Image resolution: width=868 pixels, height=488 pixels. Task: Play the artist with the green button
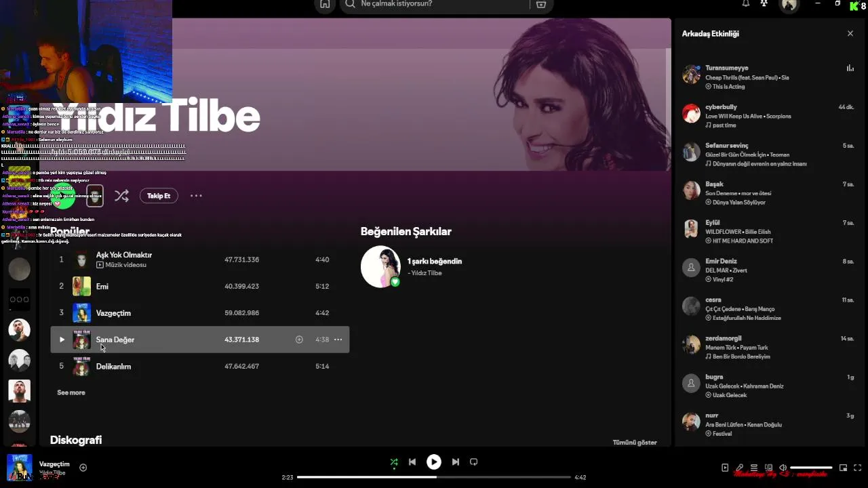point(64,196)
